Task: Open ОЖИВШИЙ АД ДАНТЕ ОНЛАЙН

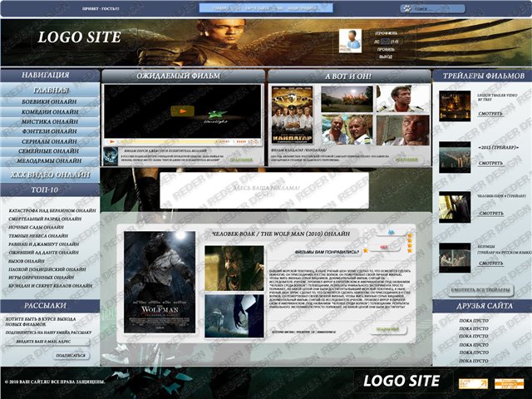Action: 43,253
